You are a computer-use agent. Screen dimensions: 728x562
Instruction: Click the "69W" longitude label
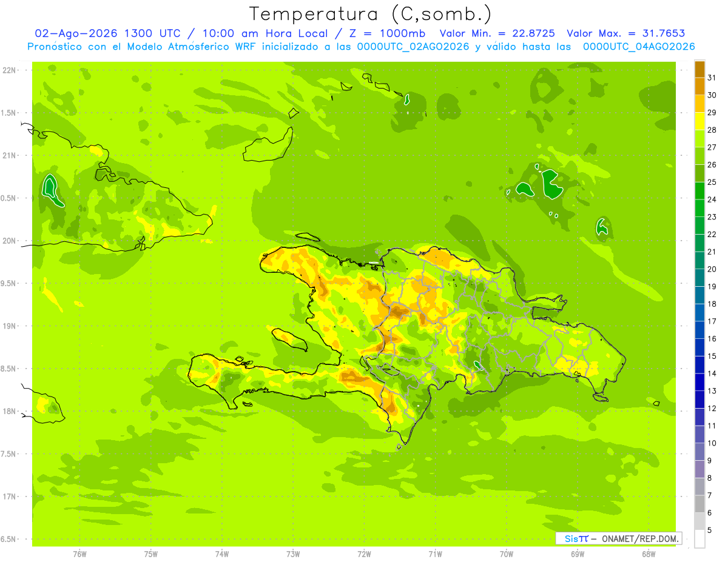tap(578, 554)
